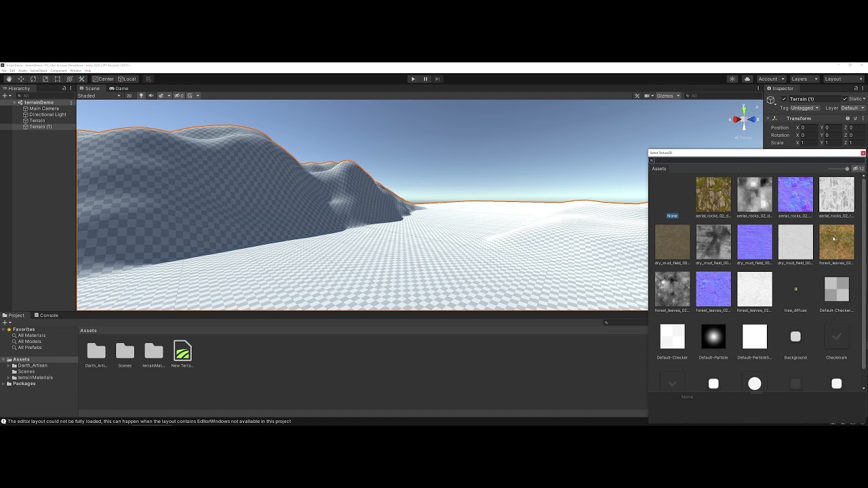Open the Layout dropdown
Image resolution: width=868 pixels, height=488 pixels.
tap(844, 79)
